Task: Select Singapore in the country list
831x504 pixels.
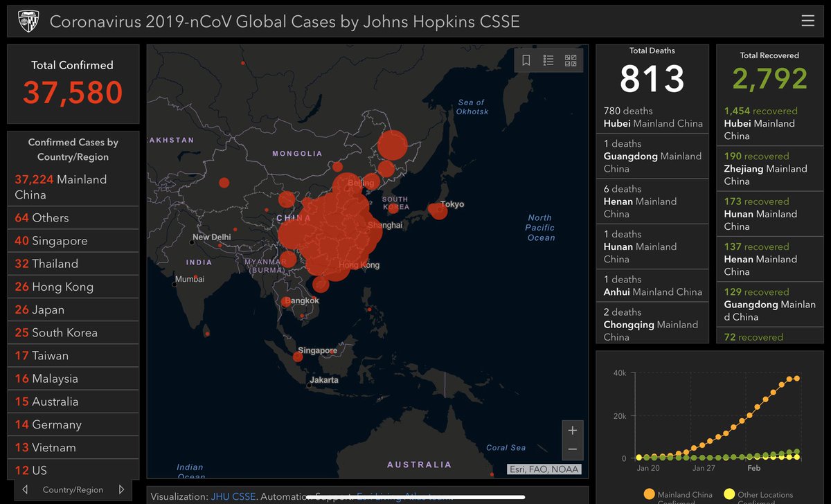Action: (73, 241)
